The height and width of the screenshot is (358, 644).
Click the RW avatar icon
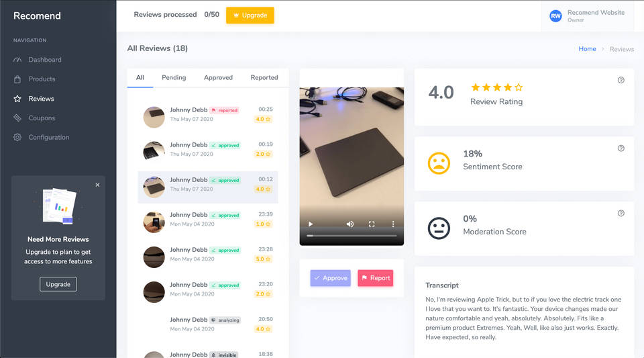[555, 16]
